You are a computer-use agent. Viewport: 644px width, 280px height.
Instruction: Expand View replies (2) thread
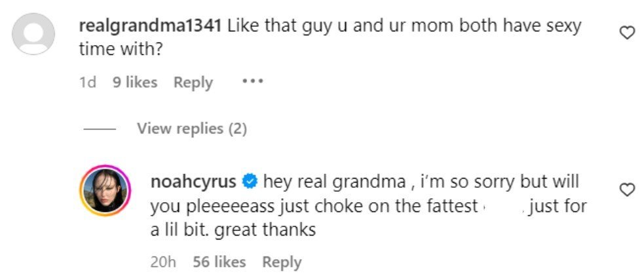tap(191, 129)
